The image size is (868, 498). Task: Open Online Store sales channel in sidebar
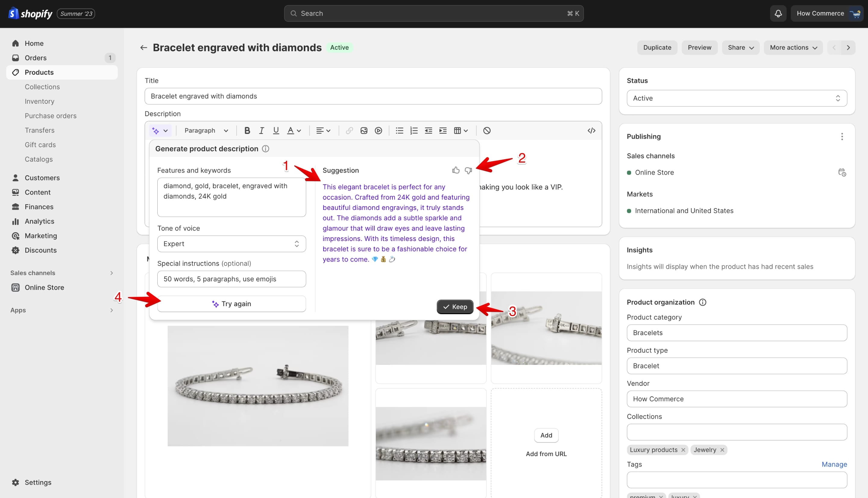tap(62, 288)
